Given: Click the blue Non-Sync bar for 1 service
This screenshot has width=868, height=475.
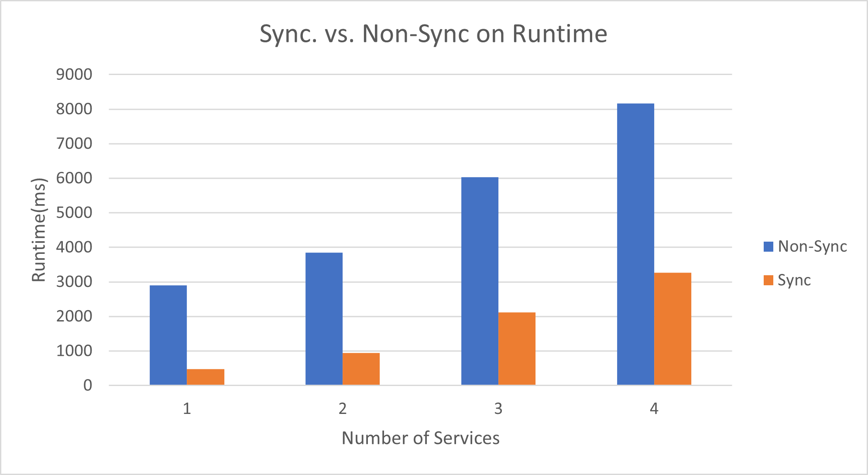Looking at the screenshot, I should coord(168,335).
